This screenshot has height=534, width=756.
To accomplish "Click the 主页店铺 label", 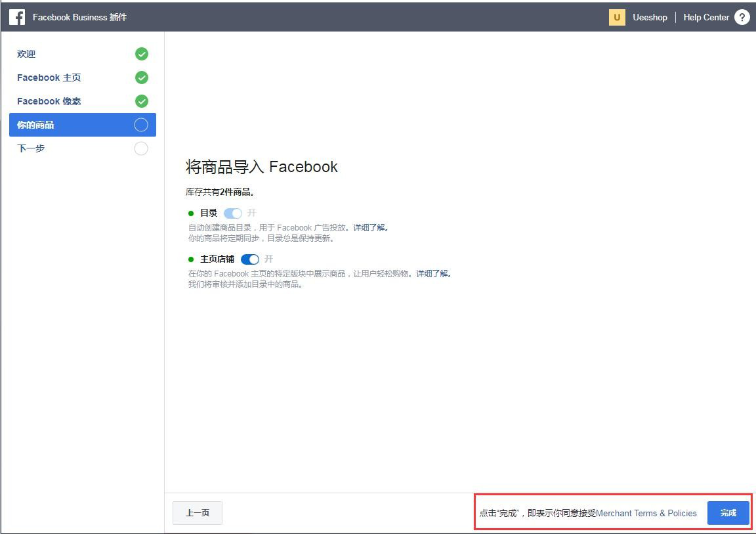I will pyautogui.click(x=217, y=259).
